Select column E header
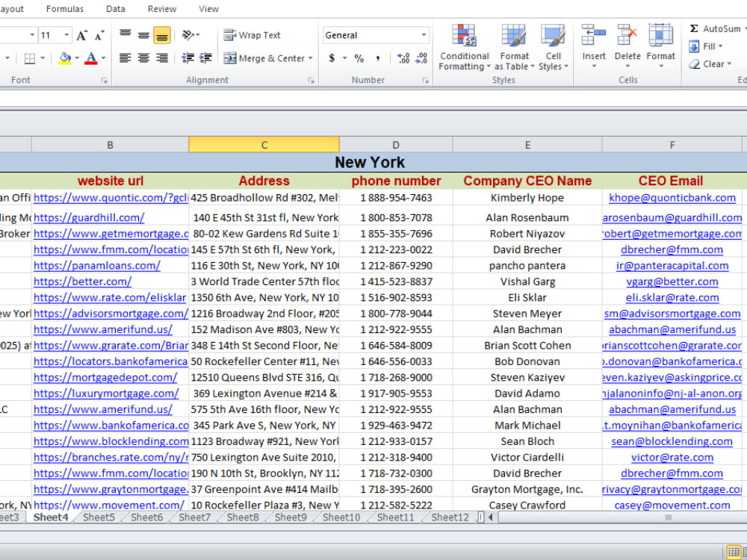Viewport: 747px width, 560px height. pyautogui.click(x=527, y=145)
